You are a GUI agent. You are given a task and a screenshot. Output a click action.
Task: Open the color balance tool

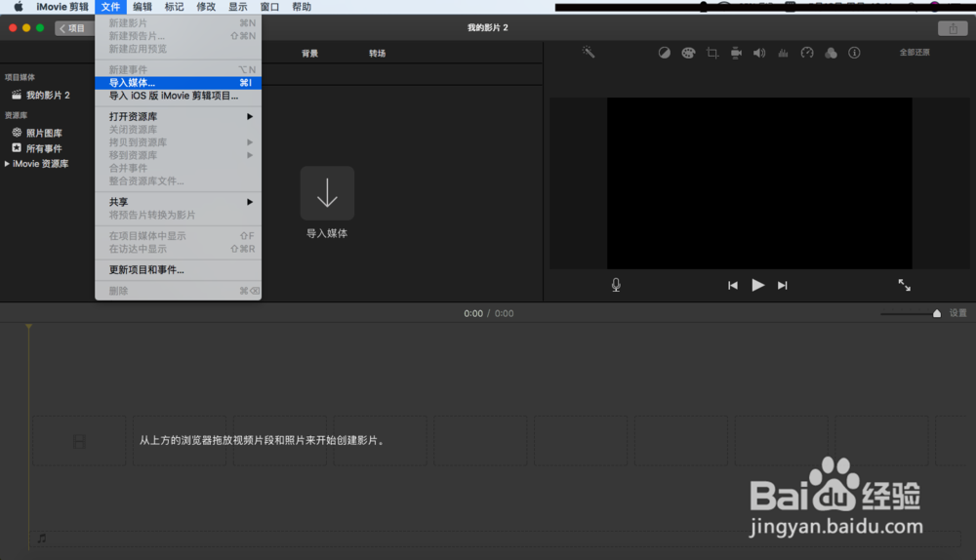[x=664, y=53]
